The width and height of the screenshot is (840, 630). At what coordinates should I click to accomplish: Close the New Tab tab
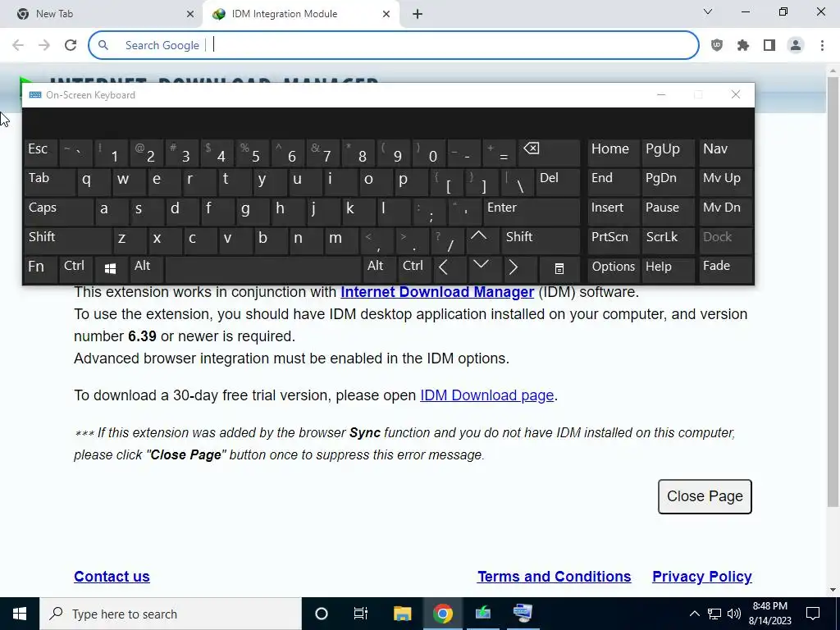point(190,14)
